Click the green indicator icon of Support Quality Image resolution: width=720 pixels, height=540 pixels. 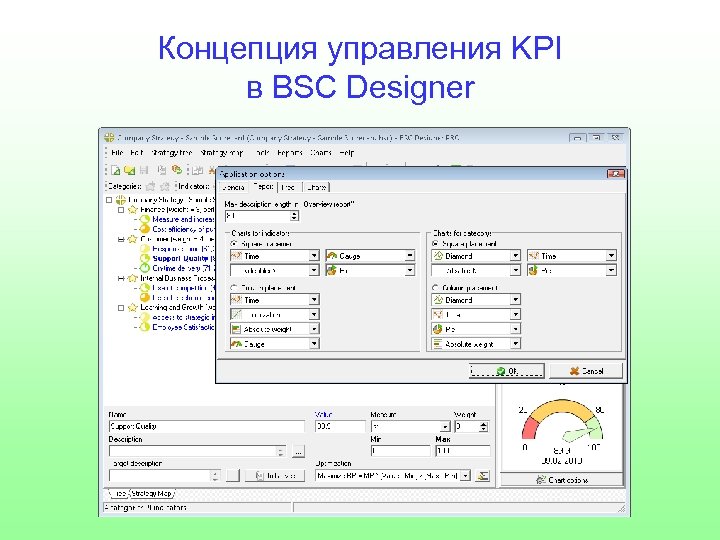click(x=145, y=259)
